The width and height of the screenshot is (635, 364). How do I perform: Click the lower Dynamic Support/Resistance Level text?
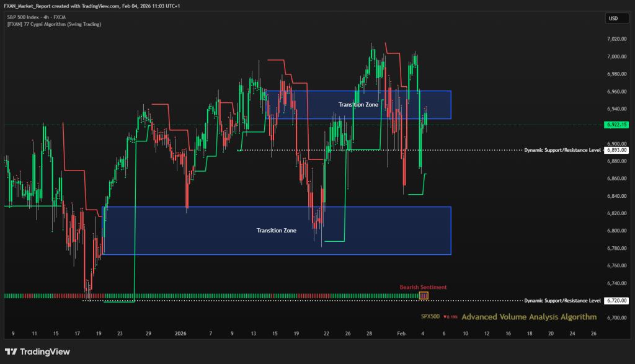(x=562, y=300)
